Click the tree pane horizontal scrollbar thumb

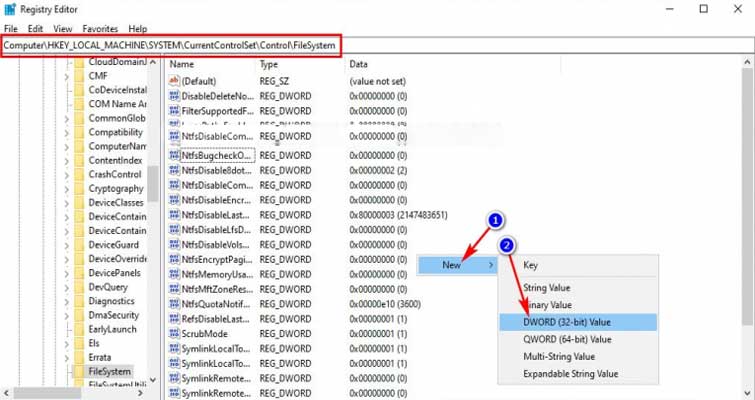pyautogui.click(x=48, y=393)
